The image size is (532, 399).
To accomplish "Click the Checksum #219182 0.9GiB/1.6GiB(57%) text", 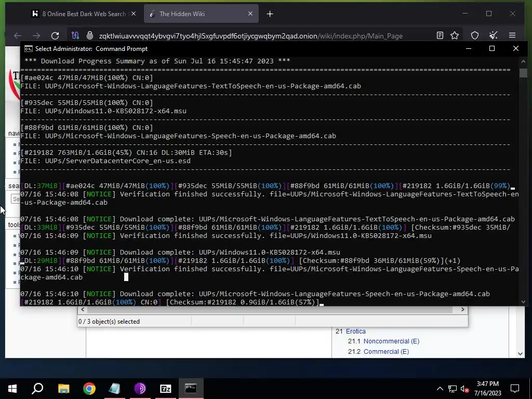I will pos(242,302).
